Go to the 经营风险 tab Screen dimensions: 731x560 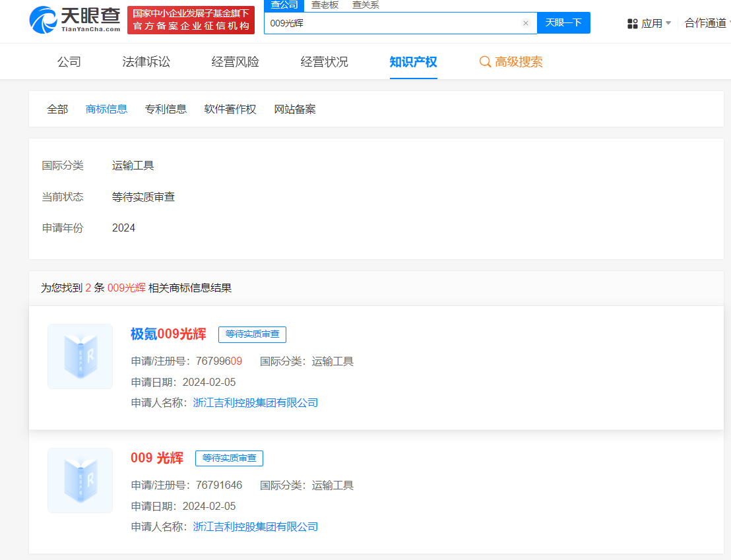[236, 62]
